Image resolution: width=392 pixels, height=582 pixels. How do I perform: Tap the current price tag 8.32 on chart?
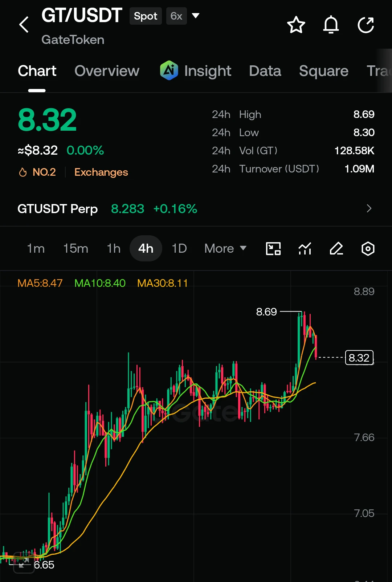tap(359, 358)
